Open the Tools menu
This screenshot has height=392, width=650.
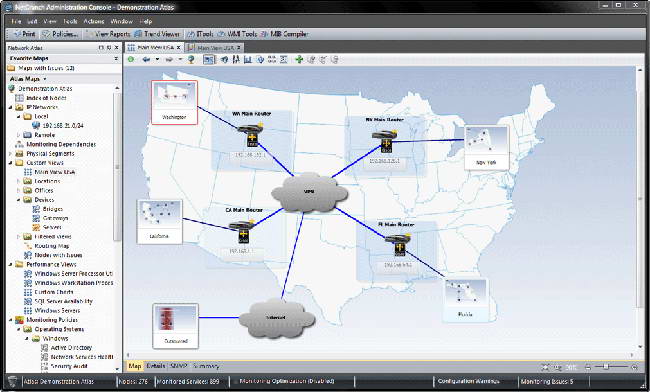[x=70, y=21]
